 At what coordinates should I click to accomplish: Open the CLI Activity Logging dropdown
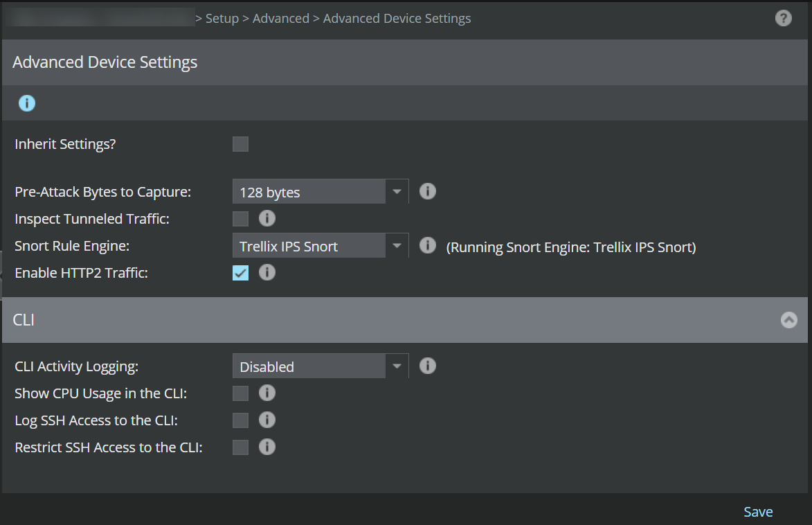pos(321,366)
